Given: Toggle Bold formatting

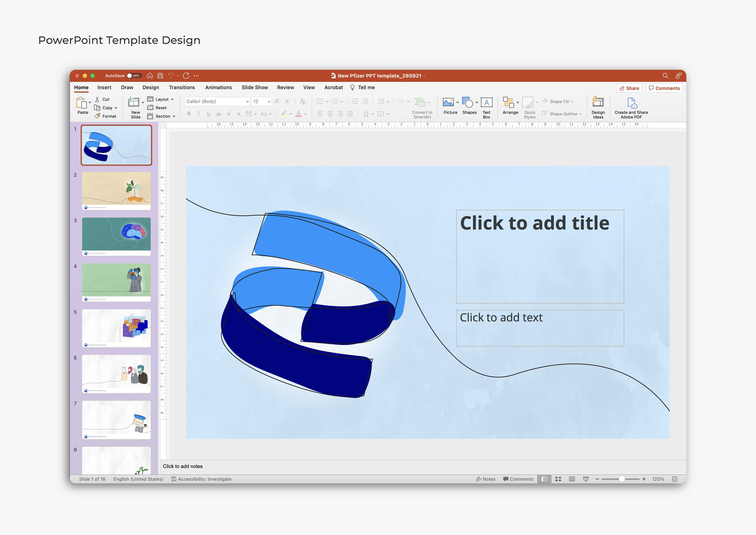Looking at the screenshot, I should (x=189, y=114).
